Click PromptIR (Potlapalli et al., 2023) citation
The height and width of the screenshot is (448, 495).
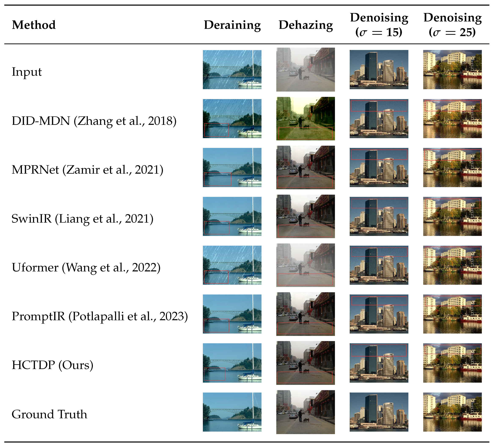(x=100, y=316)
